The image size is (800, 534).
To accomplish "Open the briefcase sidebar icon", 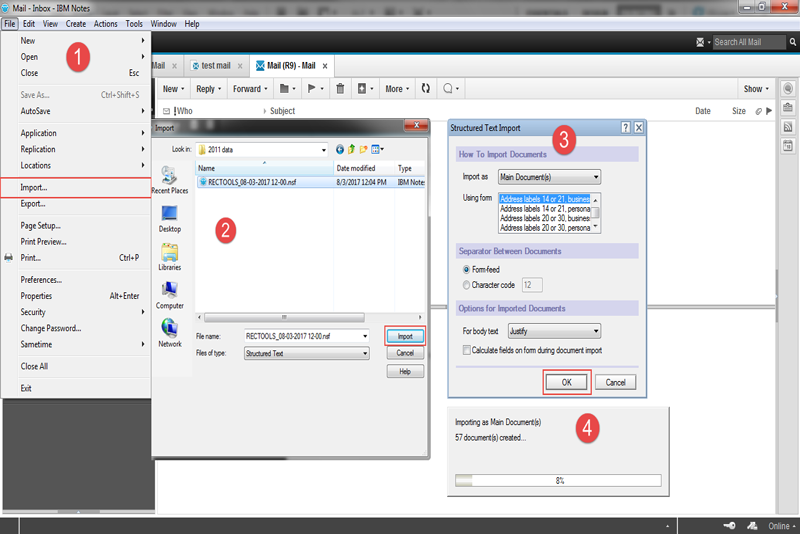I will 788,108.
